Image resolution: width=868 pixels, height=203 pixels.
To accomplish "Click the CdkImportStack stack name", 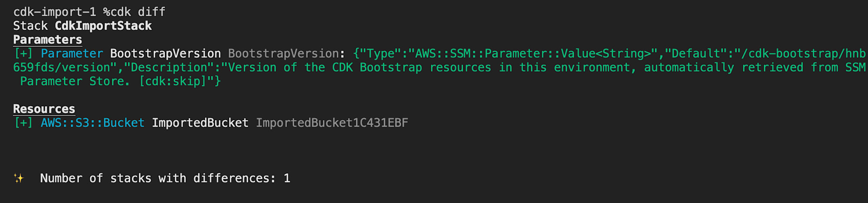I will [103, 26].
